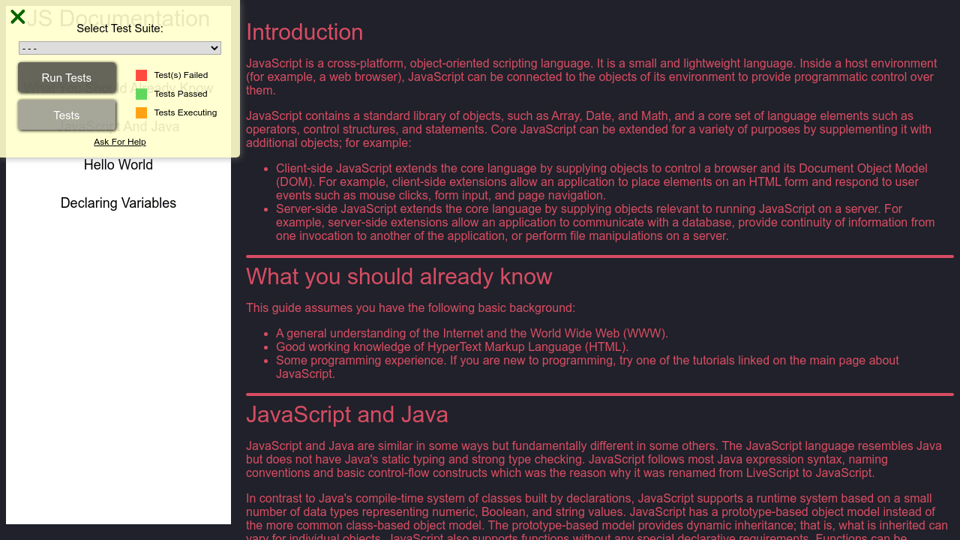Click the 'Test(s) Failed' legend label
Image resolution: width=960 pixels, height=540 pixels.
(x=181, y=75)
